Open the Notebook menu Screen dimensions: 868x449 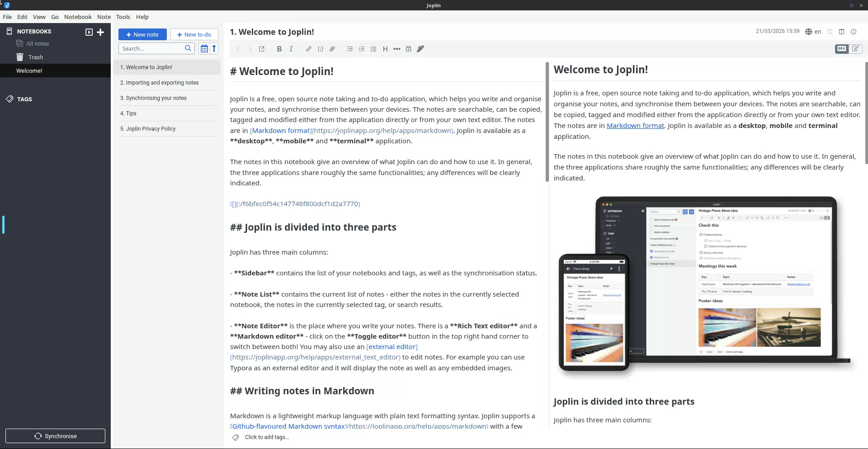click(x=78, y=17)
